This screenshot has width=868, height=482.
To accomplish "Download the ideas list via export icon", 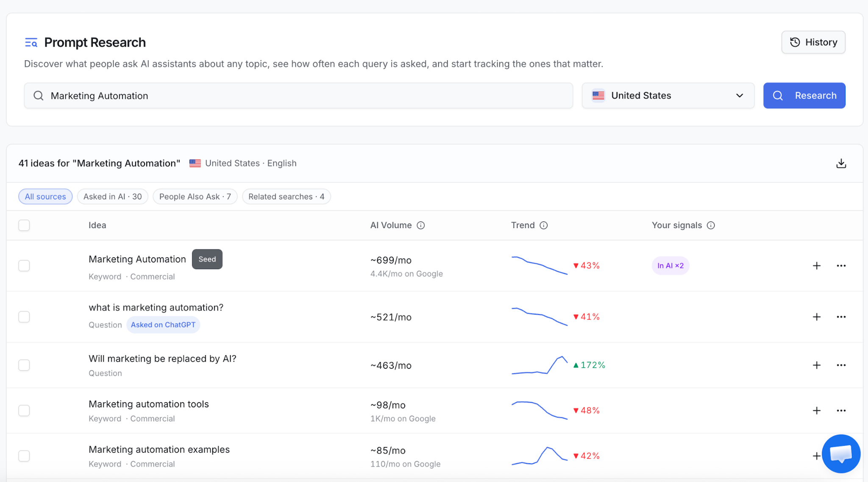I will [x=841, y=163].
